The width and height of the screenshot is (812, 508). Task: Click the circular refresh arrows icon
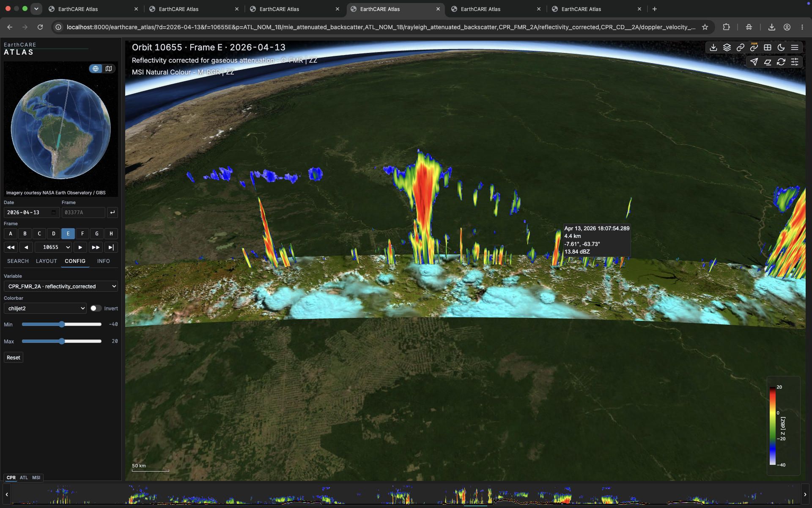tap(781, 62)
